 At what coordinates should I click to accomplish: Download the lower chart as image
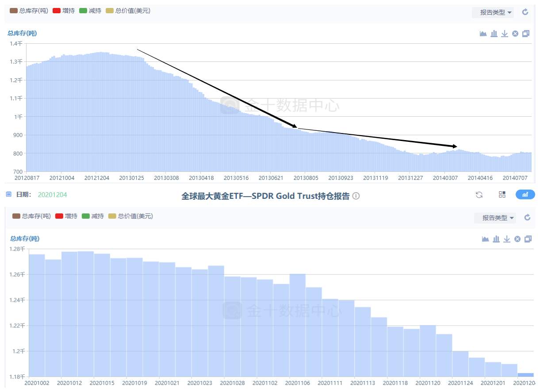507,239
